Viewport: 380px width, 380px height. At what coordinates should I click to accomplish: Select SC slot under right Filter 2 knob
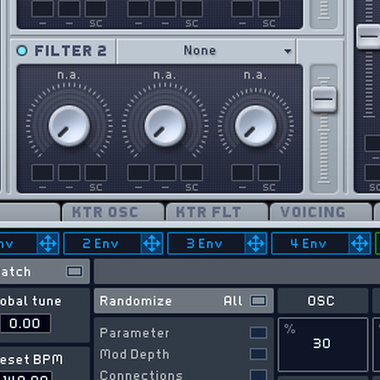[269, 173]
